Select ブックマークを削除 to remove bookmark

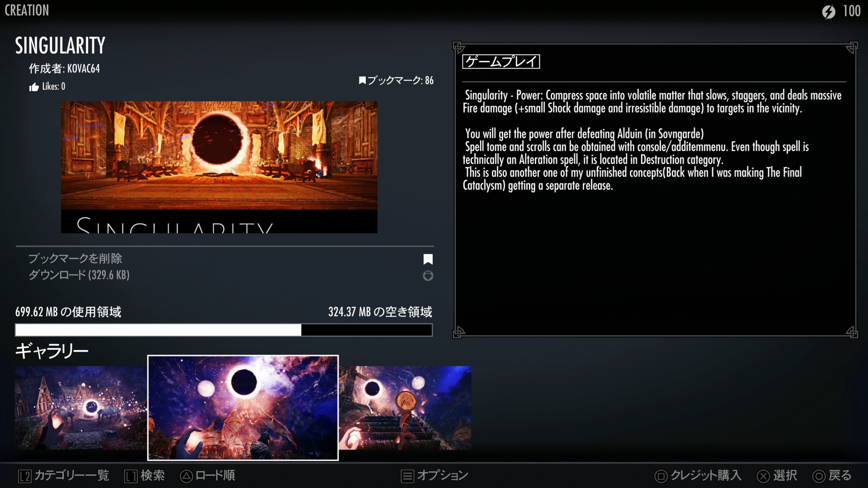coord(75,258)
